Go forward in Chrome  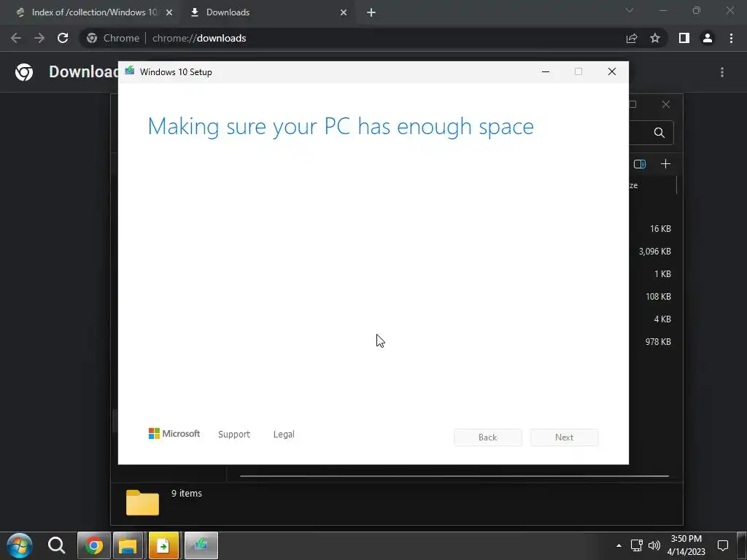point(39,38)
